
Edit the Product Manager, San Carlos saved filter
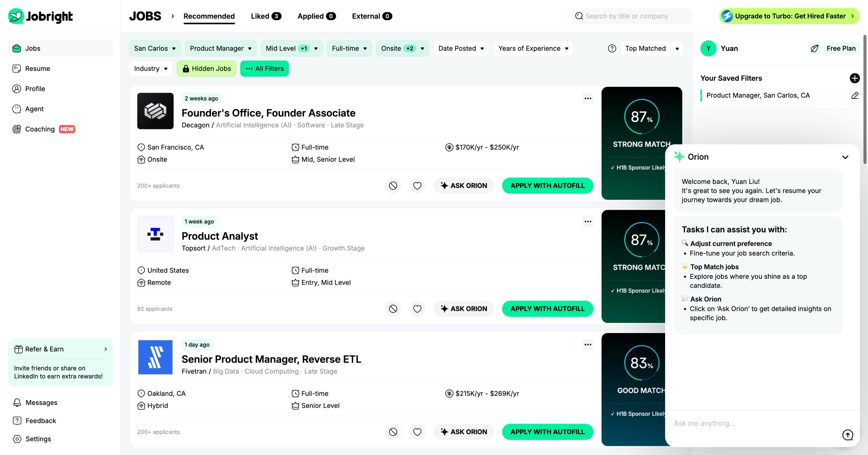click(855, 96)
